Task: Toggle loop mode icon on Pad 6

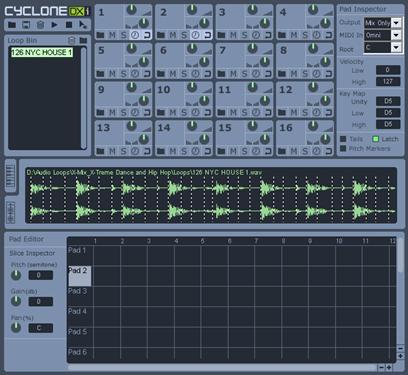Action: [207, 74]
